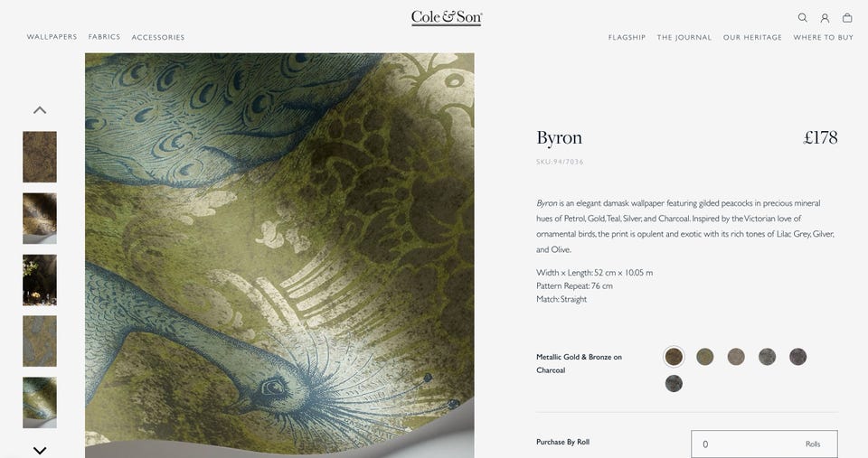View the first flat brown wallpaper thumbnail

tap(40, 156)
